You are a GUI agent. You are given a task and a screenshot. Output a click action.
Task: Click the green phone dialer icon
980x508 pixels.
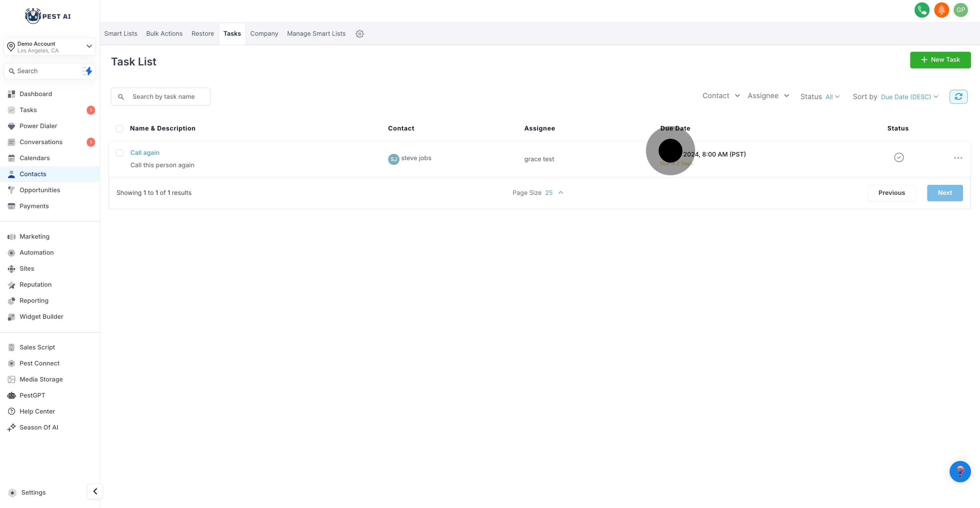(x=922, y=10)
